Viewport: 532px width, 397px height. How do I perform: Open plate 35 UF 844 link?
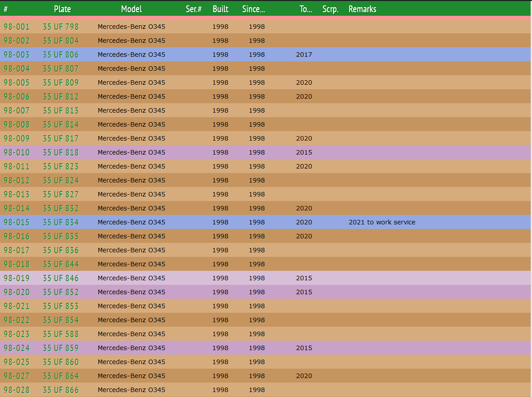[61, 265]
